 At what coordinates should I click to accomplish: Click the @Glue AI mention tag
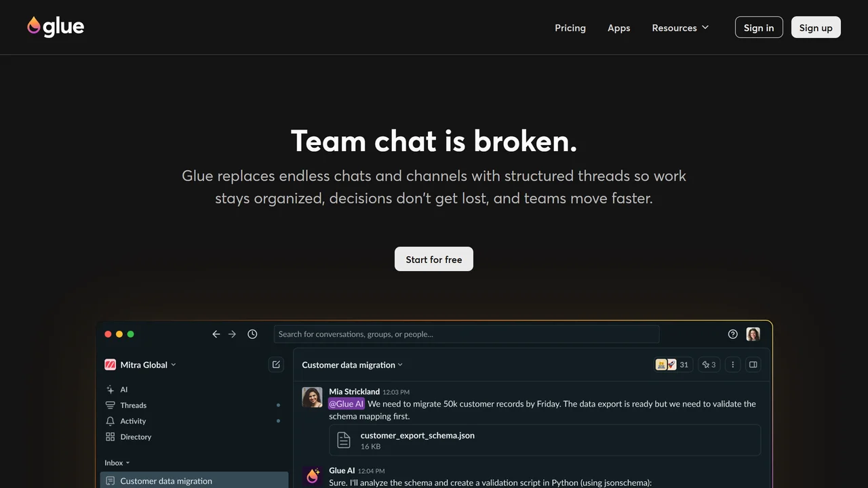(x=347, y=404)
